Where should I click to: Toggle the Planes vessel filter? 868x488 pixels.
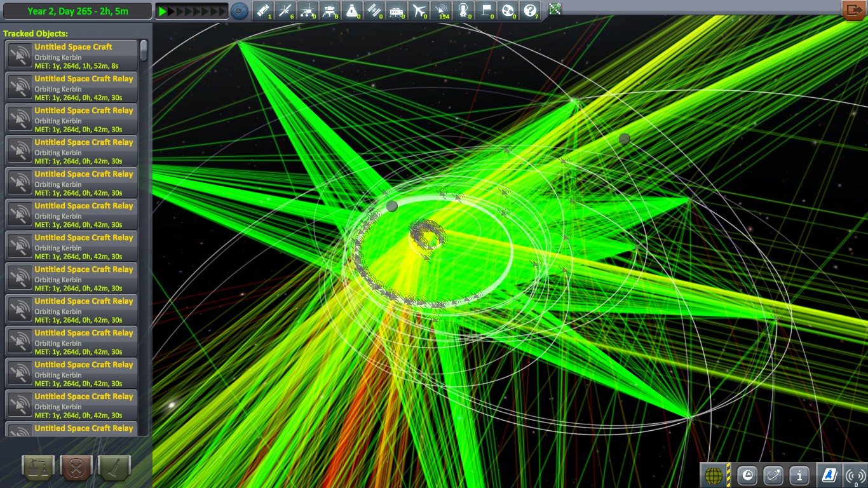[419, 11]
